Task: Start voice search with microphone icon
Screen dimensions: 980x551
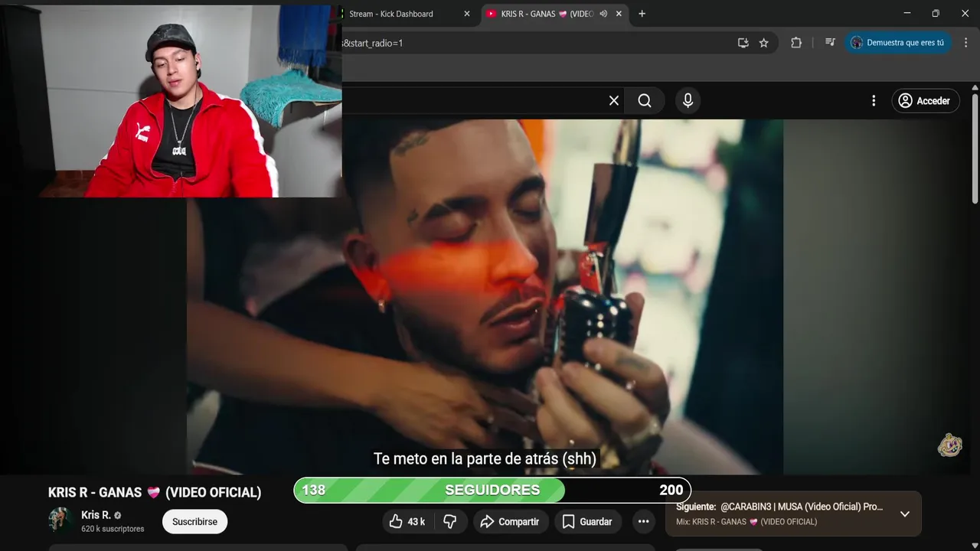Action: coord(688,100)
